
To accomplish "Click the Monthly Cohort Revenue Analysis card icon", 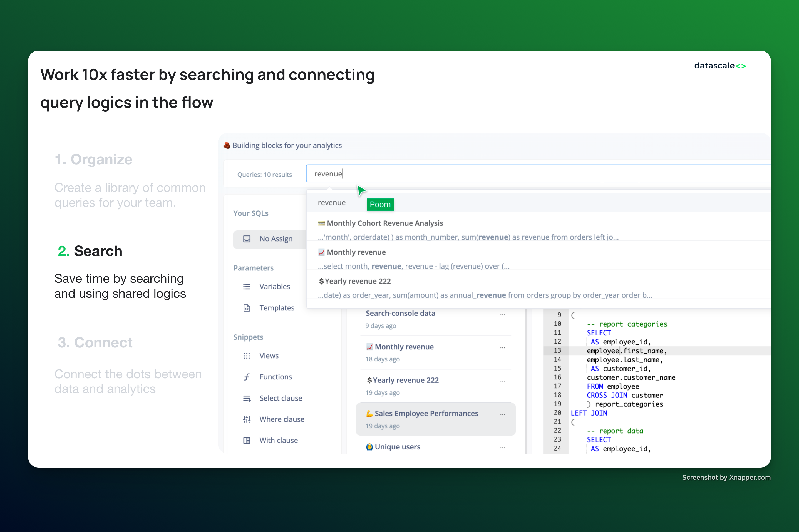I will [x=321, y=223].
